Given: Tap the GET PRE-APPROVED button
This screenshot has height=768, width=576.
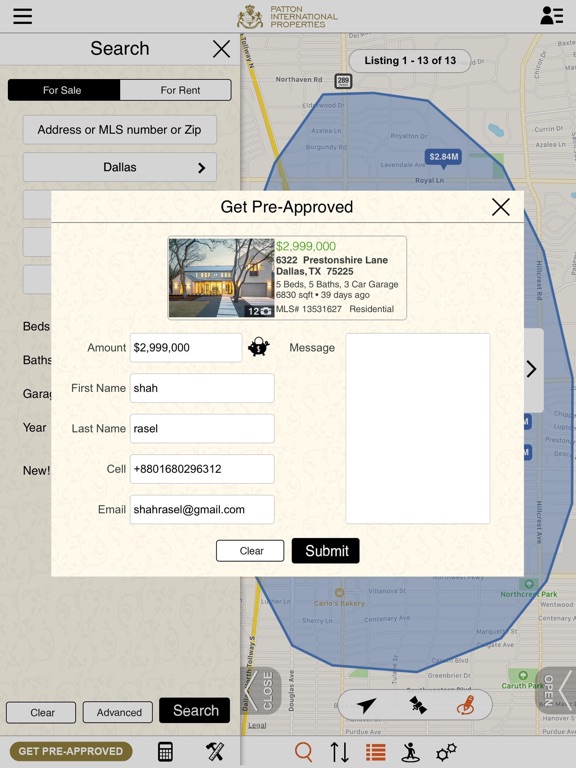Looking at the screenshot, I should click(71, 751).
